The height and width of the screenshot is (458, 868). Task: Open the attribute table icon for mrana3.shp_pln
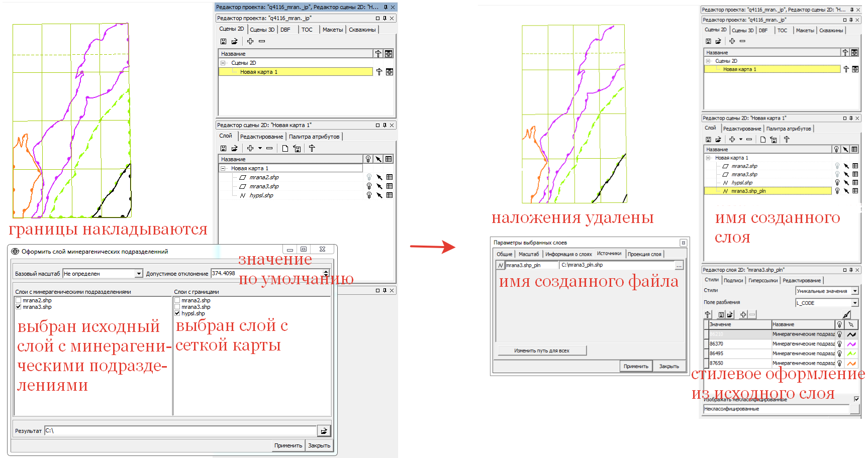855,191
